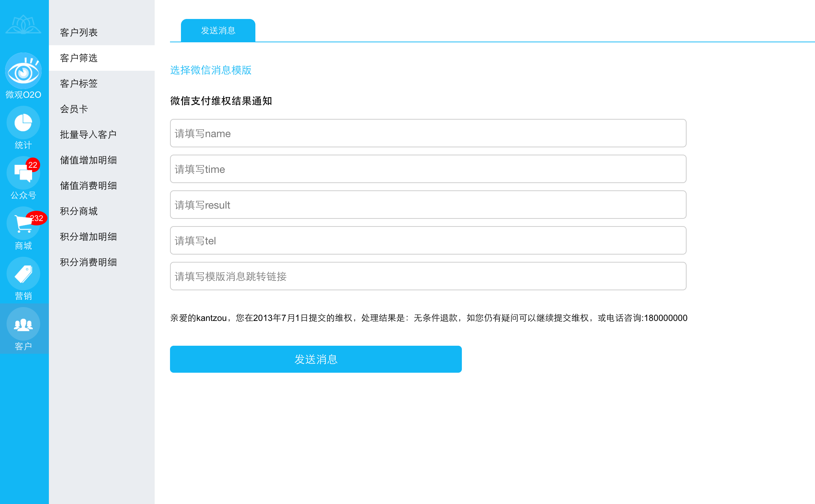The width and height of the screenshot is (815, 504).
Task: Focus the 请填写name input field
Action: (x=428, y=133)
